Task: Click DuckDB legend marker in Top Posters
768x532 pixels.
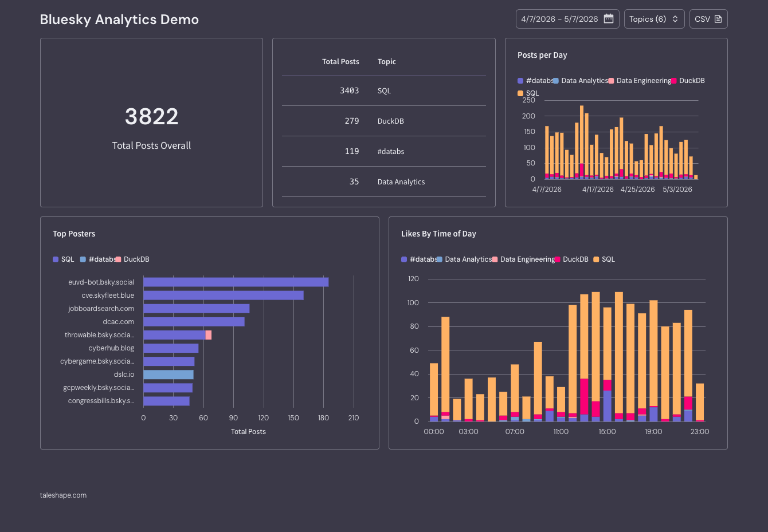Action: click(118, 259)
